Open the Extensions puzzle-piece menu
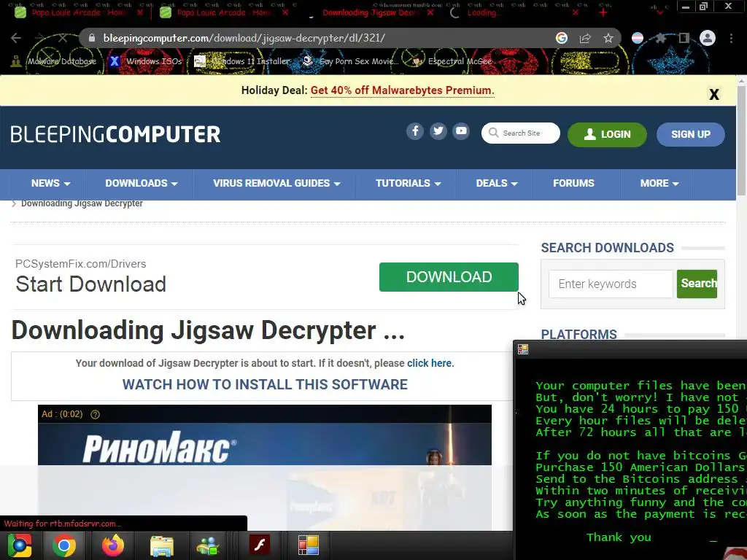Image resolution: width=747 pixels, height=560 pixels. point(661,38)
